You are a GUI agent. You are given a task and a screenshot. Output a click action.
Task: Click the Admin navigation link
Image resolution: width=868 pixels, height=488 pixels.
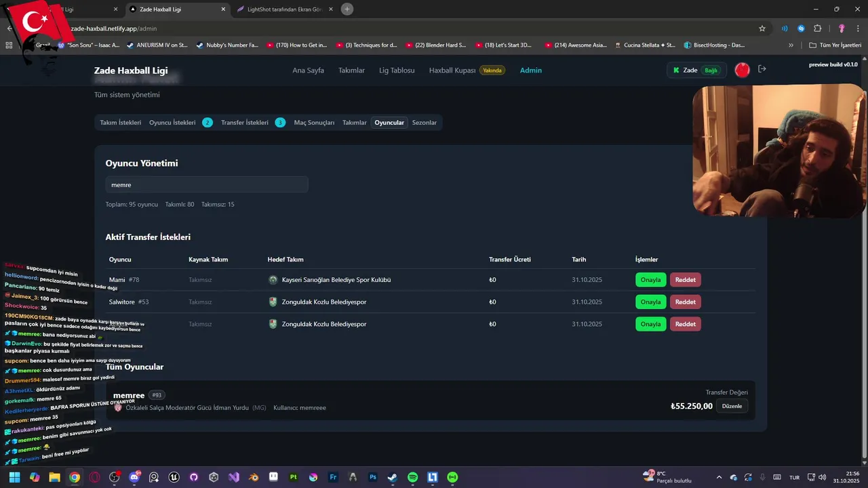(531, 70)
